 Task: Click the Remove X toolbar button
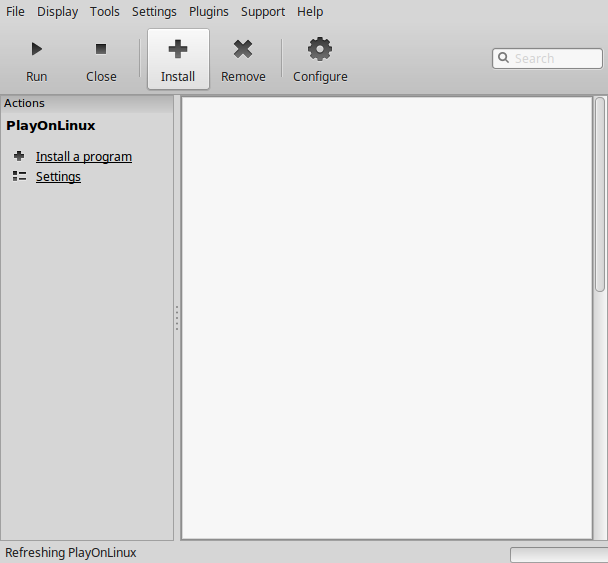click(x=243, y=59)
